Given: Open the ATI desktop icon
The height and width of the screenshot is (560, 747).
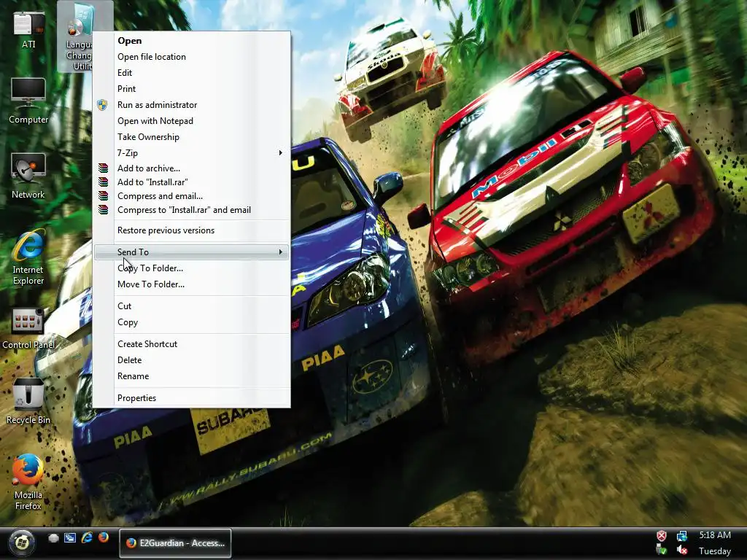Looking at the screenshot, I should 28,29.
